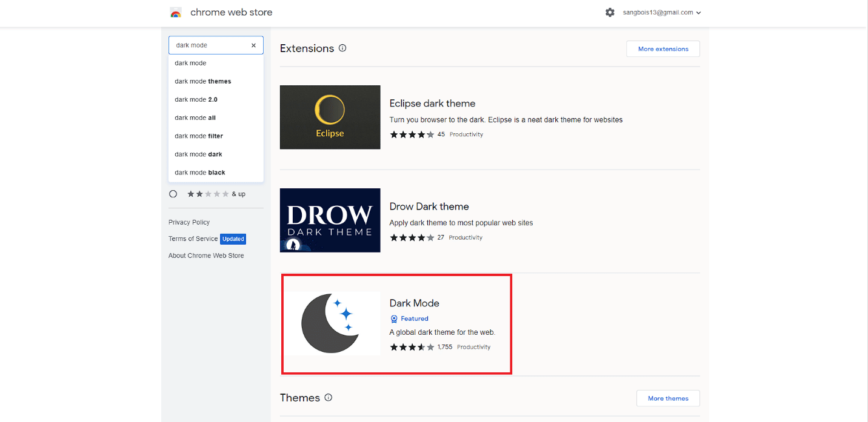This screenshot has width=868, height=422.
Task: Click the More themes button
Action: pos(668,398)
